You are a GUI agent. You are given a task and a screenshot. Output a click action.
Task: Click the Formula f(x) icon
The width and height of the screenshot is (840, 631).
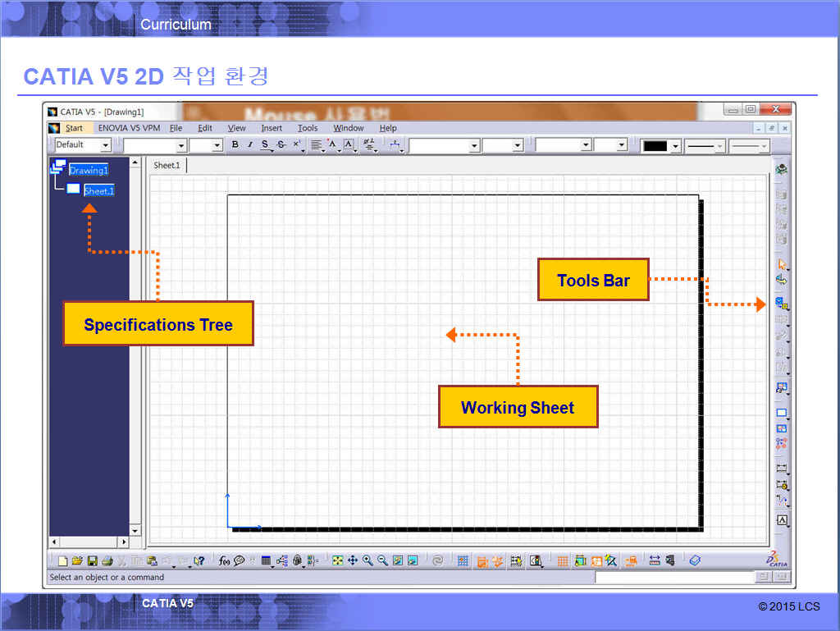225,561
